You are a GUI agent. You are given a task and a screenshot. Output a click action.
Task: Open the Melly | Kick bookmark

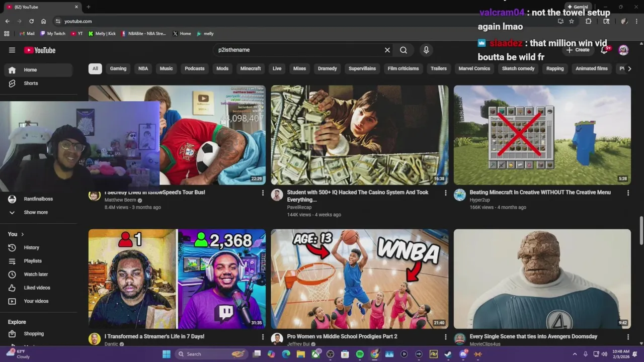click(102, 34)
